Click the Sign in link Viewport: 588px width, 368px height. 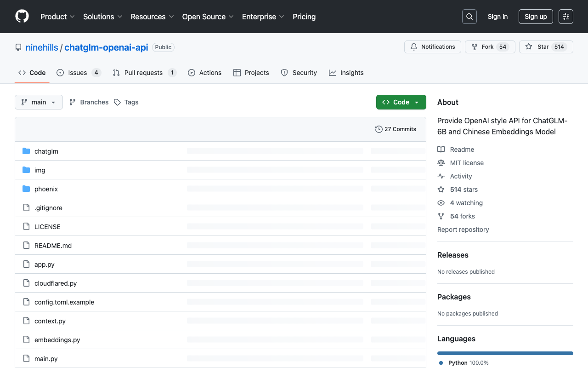pyautogui.click(x=498, y=17)
